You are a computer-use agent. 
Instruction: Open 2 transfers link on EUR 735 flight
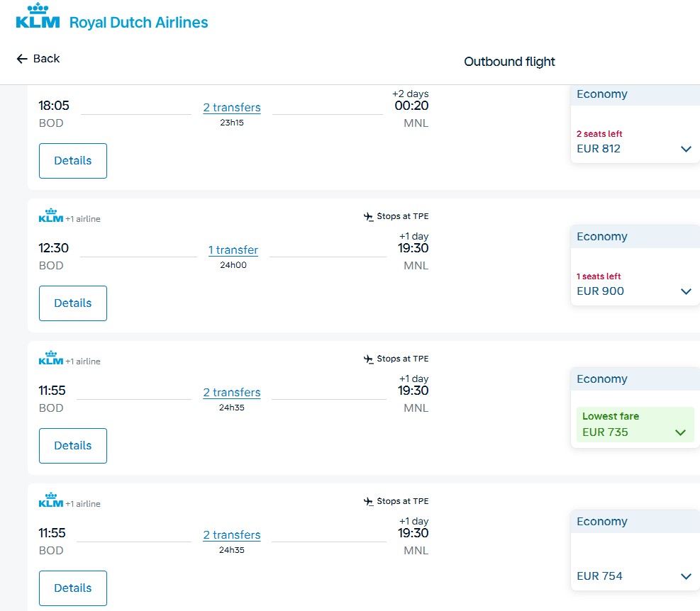232,393
